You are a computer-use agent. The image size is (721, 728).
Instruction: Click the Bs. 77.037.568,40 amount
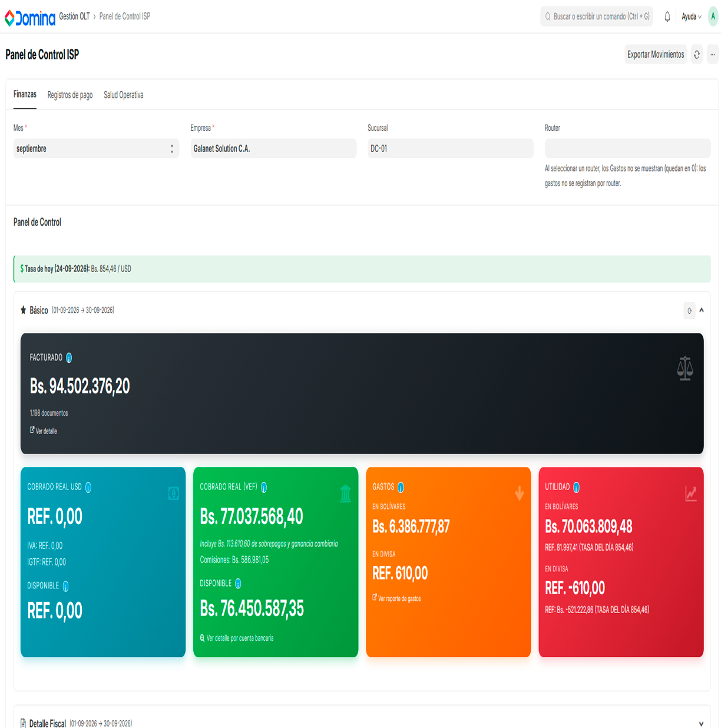coord(252,517)
